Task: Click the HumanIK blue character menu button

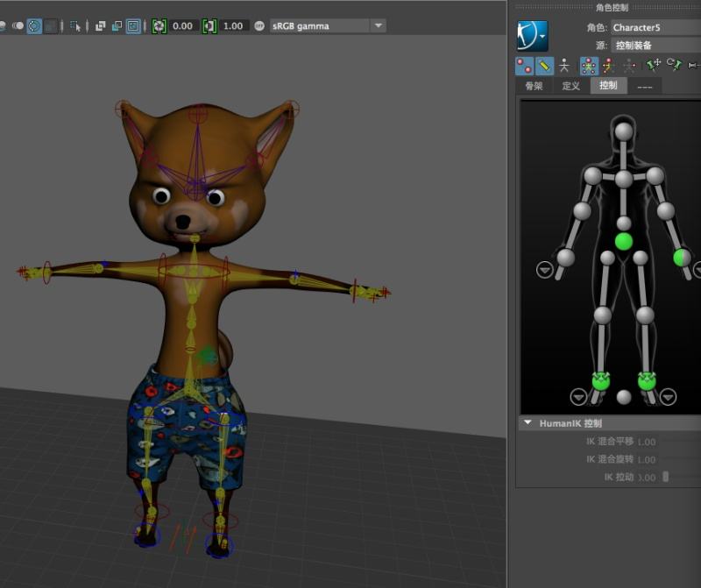Action: tap(532, 36)
